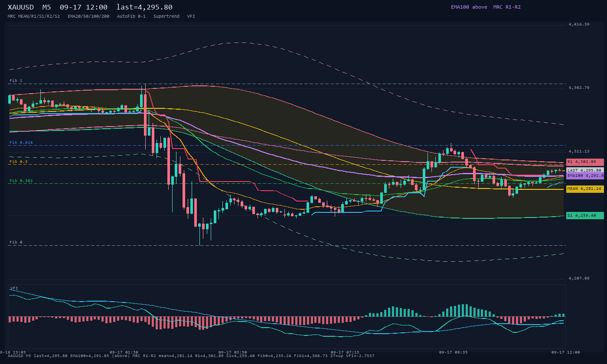Click the '09-17 07:15' time axis label
607x364 pixels.
click(x=345, y=352)
